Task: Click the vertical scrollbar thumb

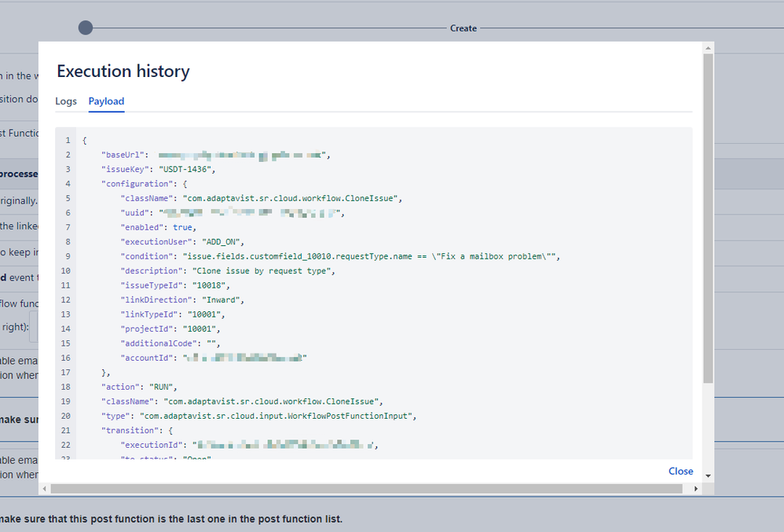Action: [708, 218]
